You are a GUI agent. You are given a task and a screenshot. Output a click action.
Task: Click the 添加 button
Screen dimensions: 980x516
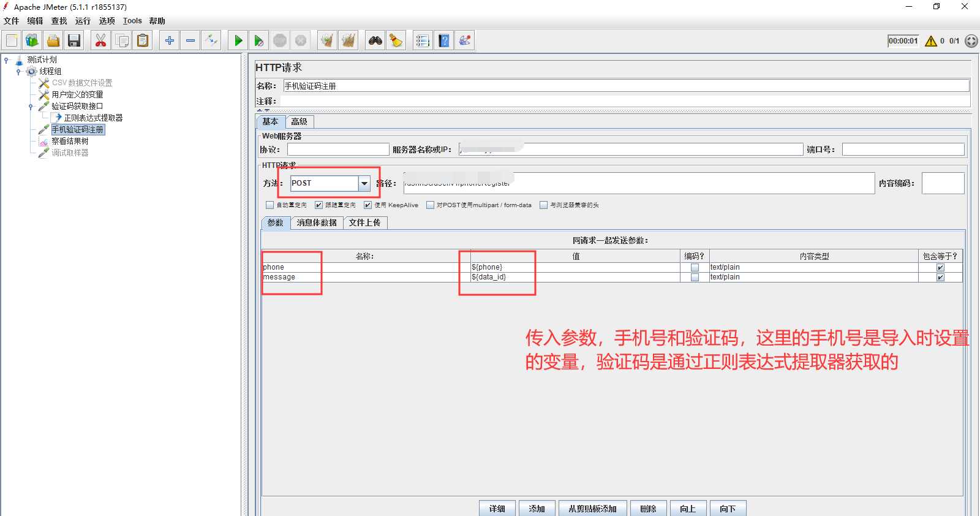(537, 509)
